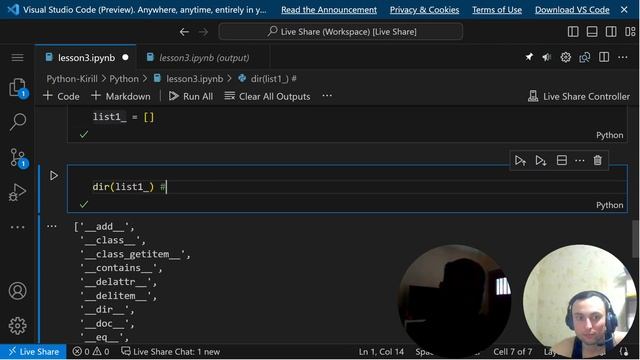Image resolution: width=640 pixels, height=360 pixels.
Task: Click into the dir(list1_) code editor
Action: point(347,187)
